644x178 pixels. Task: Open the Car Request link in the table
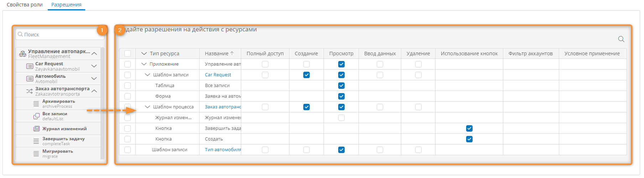pos(218,75)
